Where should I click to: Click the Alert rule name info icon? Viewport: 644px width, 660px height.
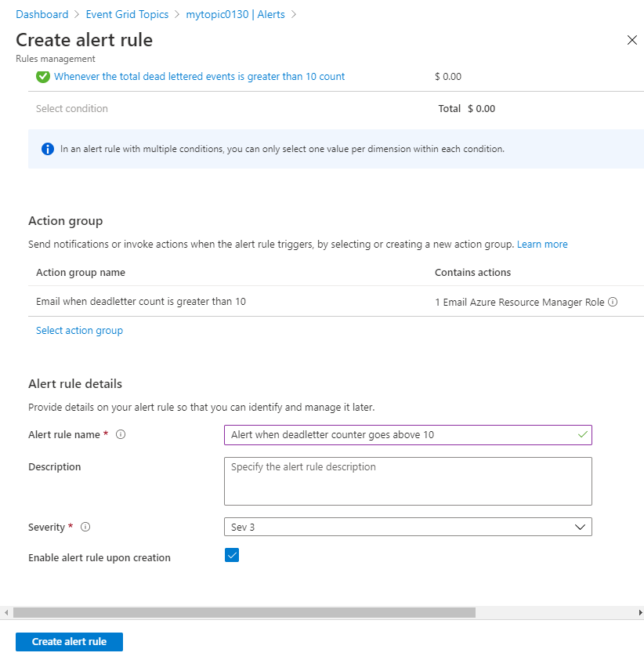(x=121, y=435)
